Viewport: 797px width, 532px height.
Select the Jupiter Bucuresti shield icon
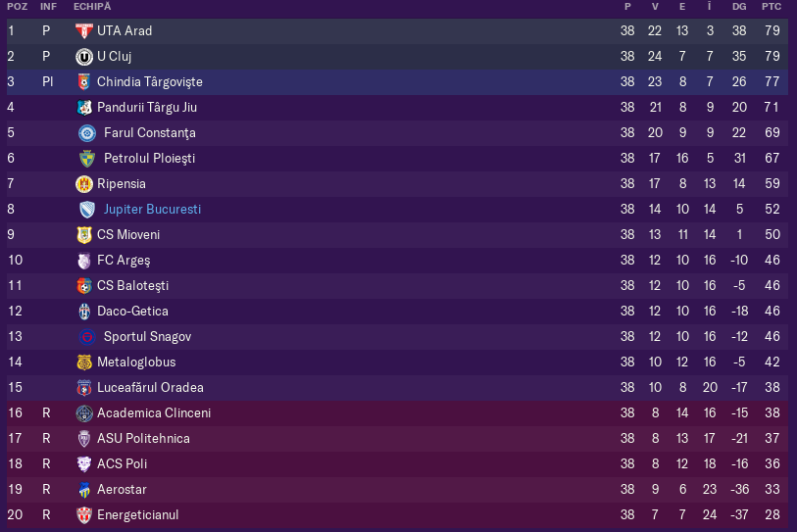87,210
